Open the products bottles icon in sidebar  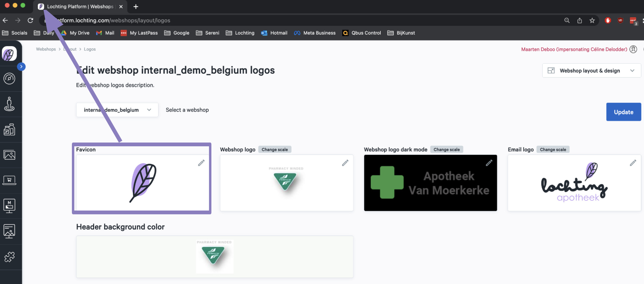[9, 129]
